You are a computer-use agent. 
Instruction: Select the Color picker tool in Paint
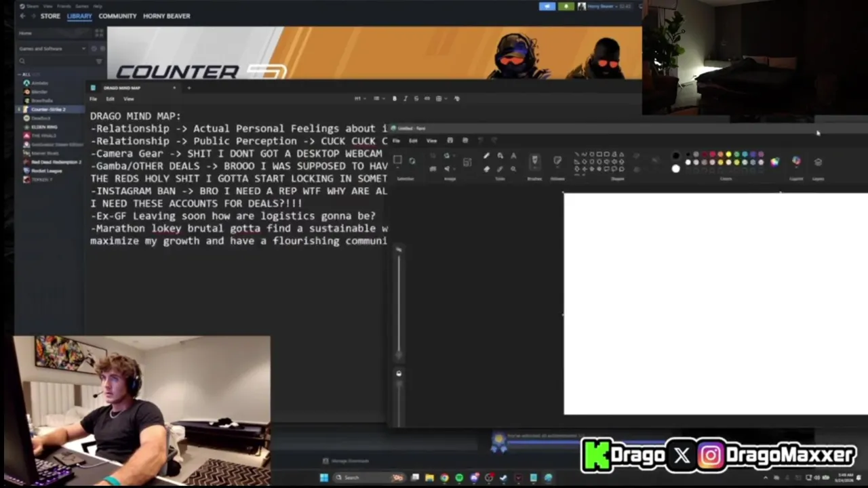(500, 169)
